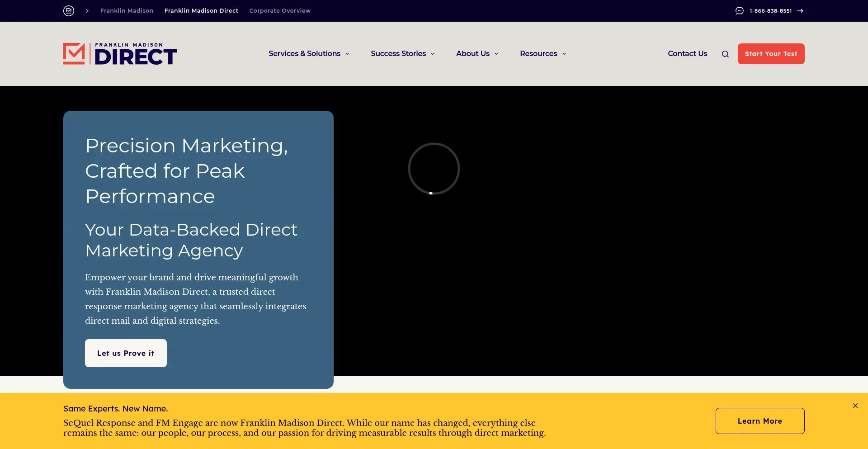This screenshot has height=449, width=868.
Task: Expand the About Us chevron
Action: 496,54
